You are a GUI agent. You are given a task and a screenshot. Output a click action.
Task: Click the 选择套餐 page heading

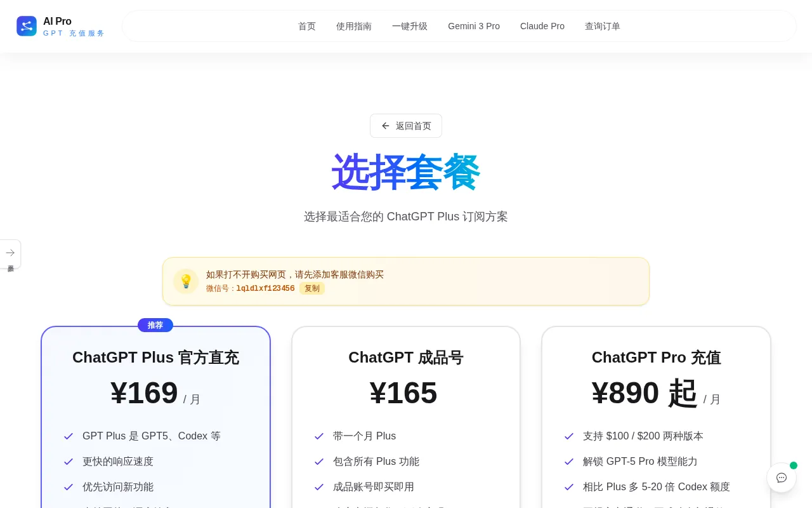coord(406,172)
